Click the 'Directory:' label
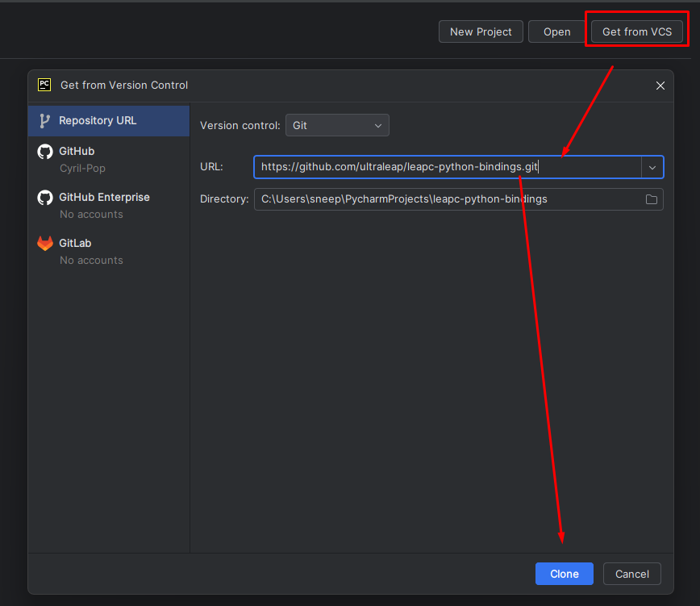 pos(224,199)
